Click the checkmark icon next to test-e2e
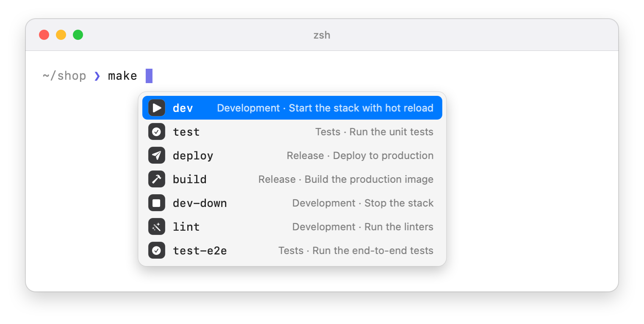 click(x=157, y=250)
